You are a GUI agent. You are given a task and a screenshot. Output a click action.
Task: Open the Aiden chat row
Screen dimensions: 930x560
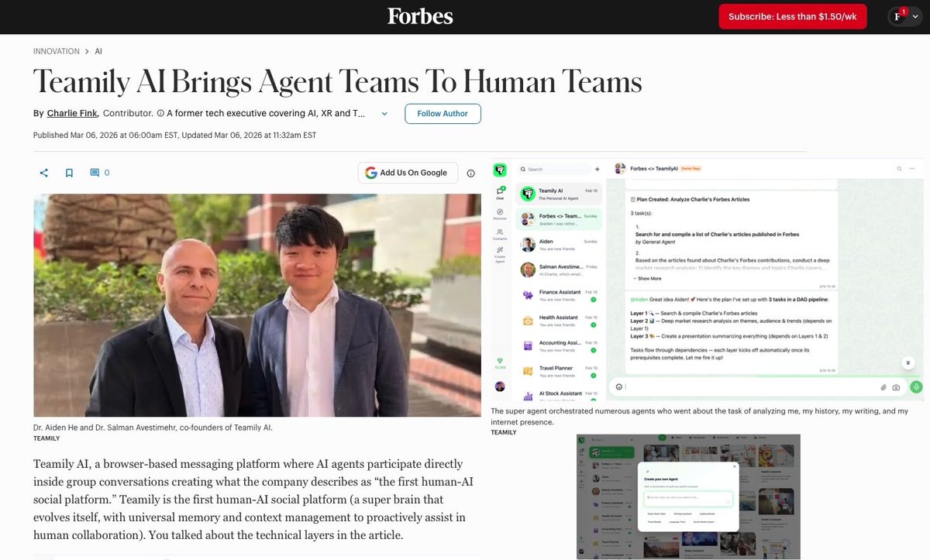(x=560, y=245)
